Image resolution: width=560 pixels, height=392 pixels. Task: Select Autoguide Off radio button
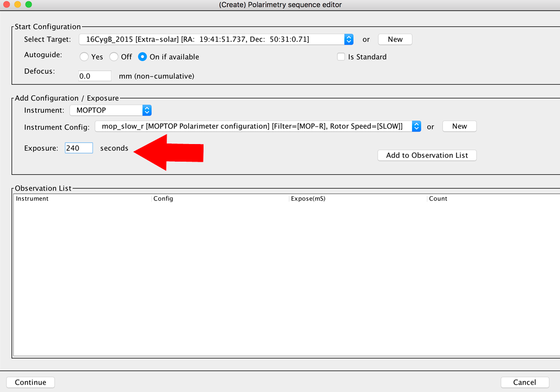pos(114,57)
